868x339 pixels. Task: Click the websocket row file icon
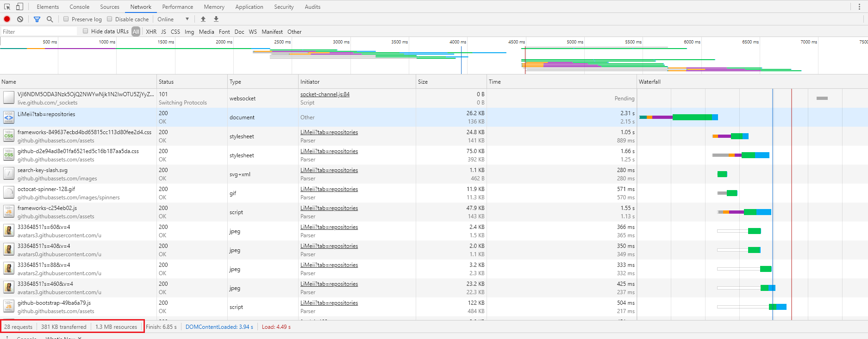click(9, 98)
